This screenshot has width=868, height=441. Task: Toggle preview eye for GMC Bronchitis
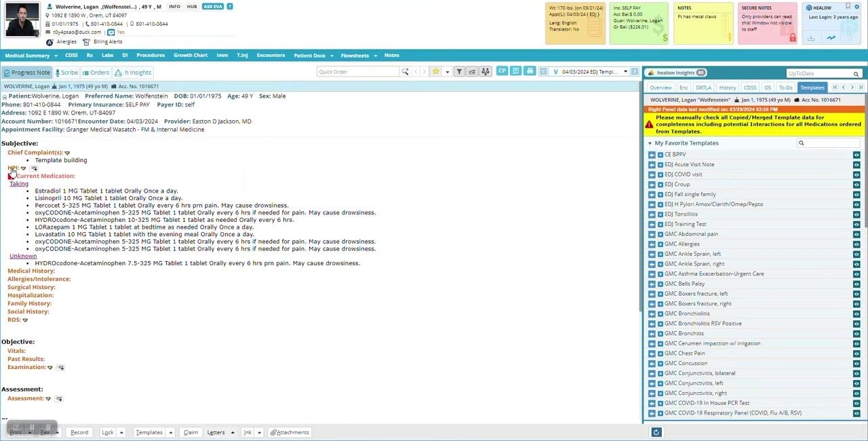click(x=856, y=334)
